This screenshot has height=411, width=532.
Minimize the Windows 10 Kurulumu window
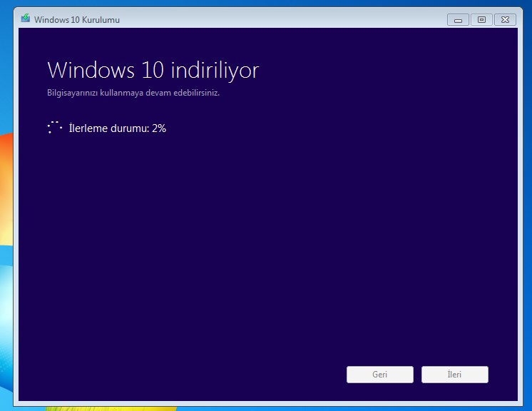[x=458, y=20]
